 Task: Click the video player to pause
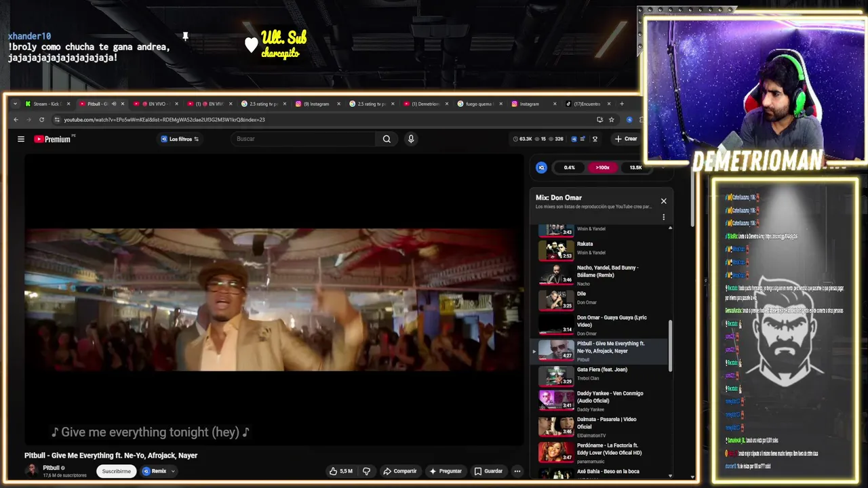point(274,299)
